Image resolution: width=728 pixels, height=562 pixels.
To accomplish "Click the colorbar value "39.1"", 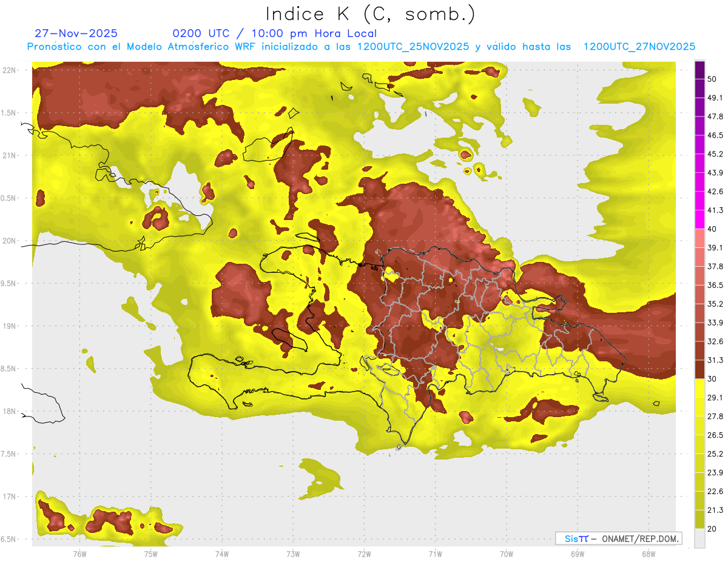I will (x=715, y=248).
